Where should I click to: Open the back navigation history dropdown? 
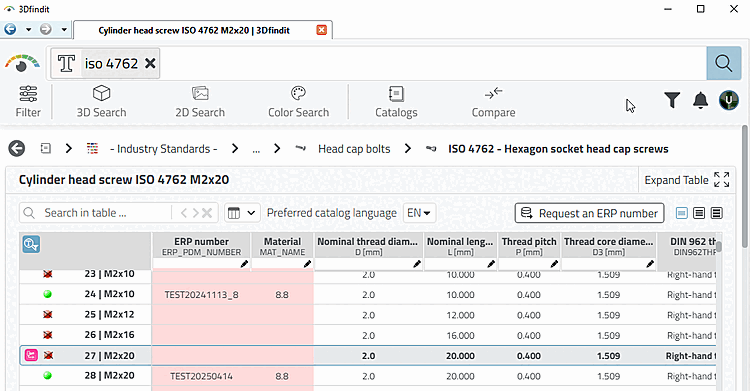(29, 30)
